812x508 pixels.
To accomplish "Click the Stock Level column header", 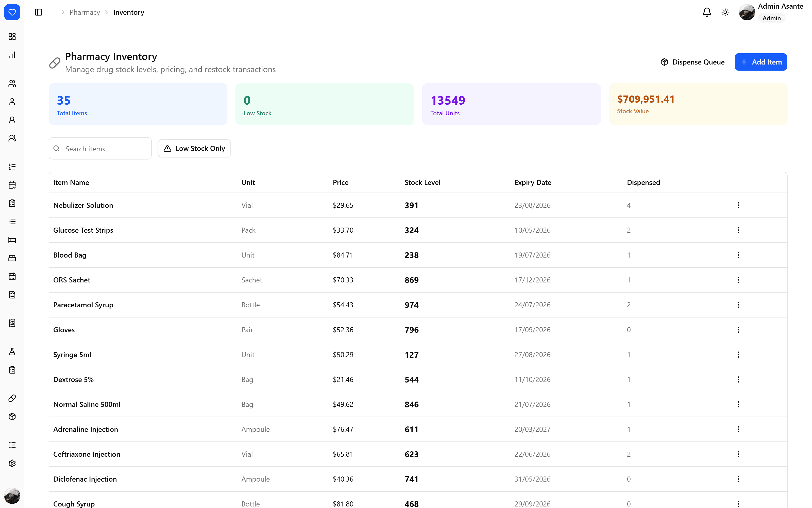I will pyautogui.click(x=422, y=182).
